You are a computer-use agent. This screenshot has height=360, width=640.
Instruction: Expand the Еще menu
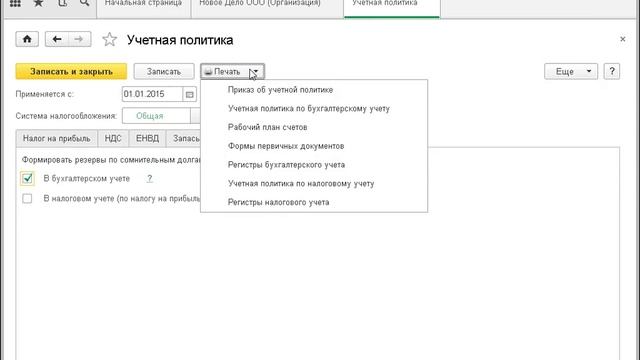click(x=571, y=71)
